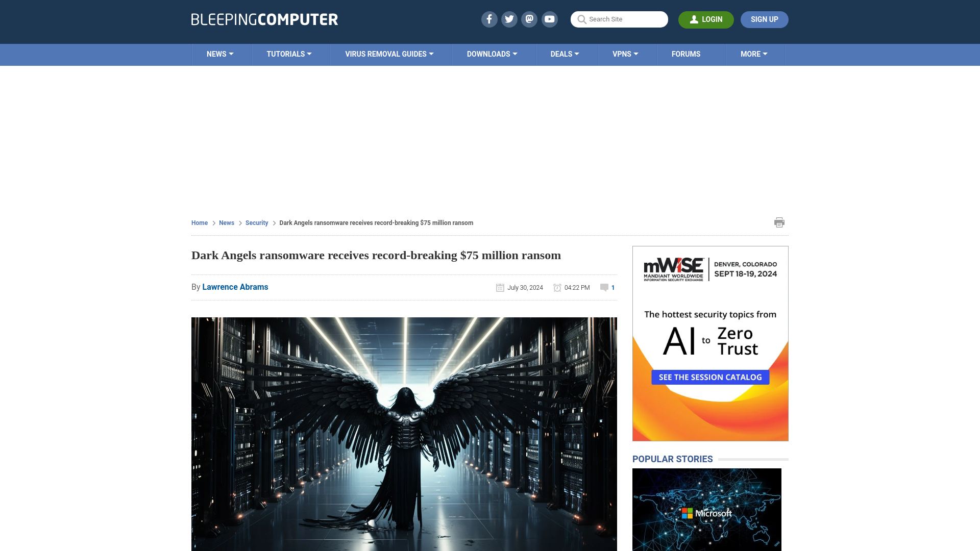Expand the VIRUS REMOVAL GUIDES dropdown
The width and height of the screenshot is (980, 551).
click(389, 55)
